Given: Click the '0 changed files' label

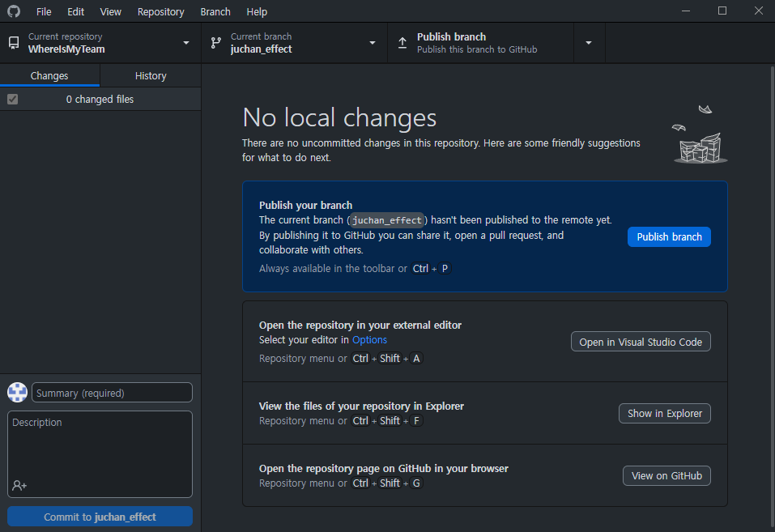Looking at the screenshot, I should tap(100, 100).
